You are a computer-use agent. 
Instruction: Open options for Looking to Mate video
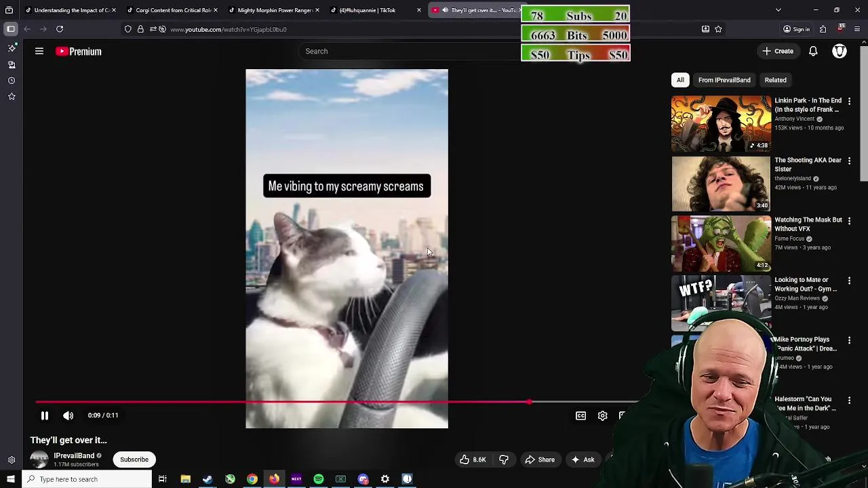pyautogui.click(x=849, y=281)
